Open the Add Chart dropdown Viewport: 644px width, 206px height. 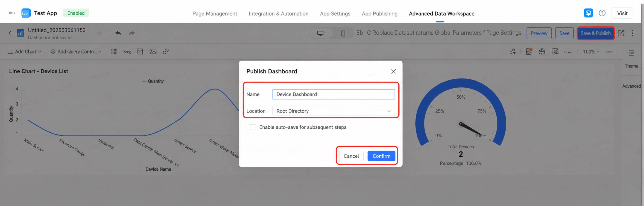click(25, 51)
